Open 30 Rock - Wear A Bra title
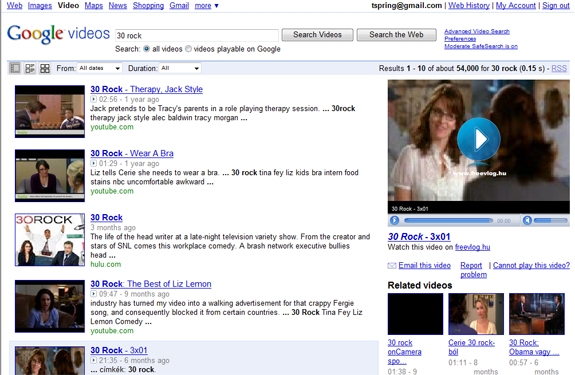The image size is (575, 375). [132, 153]
